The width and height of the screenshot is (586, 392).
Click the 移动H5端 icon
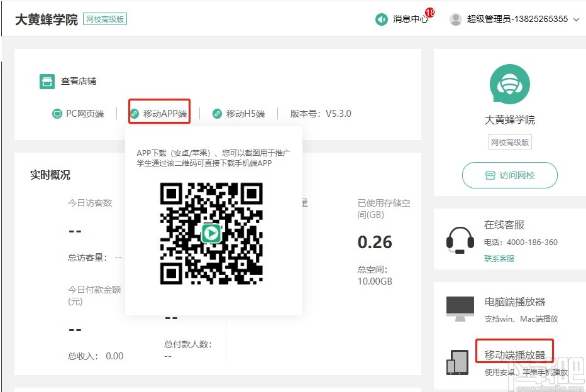pyautogui.click(x=218, y=114)
